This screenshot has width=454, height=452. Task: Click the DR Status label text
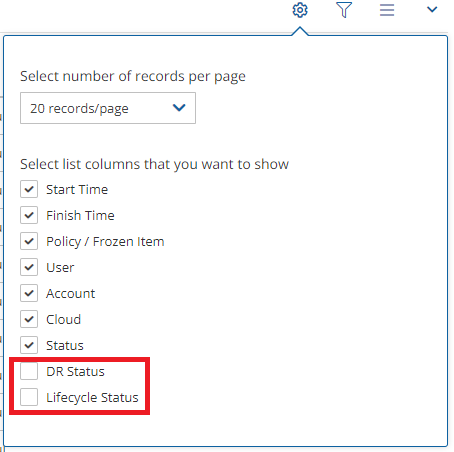coord(75,371)
